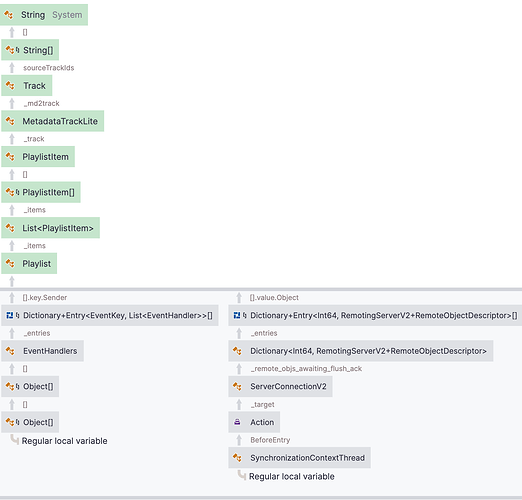The width and height of the screenshot is (522, 500).
Task: Select Dictionary<Int64, RemotingServerV2+RemoteObjectDescriptor> node
Action: click(361, 351)
